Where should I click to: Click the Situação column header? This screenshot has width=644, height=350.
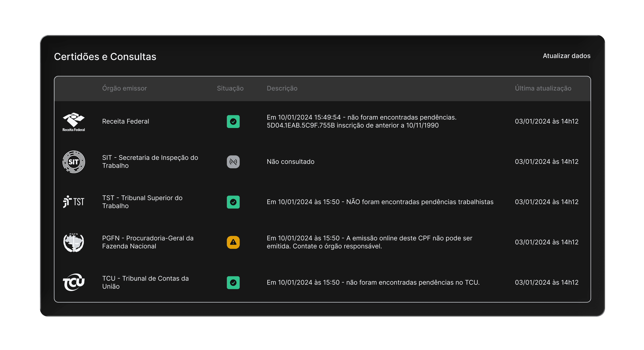pos(230,88)
